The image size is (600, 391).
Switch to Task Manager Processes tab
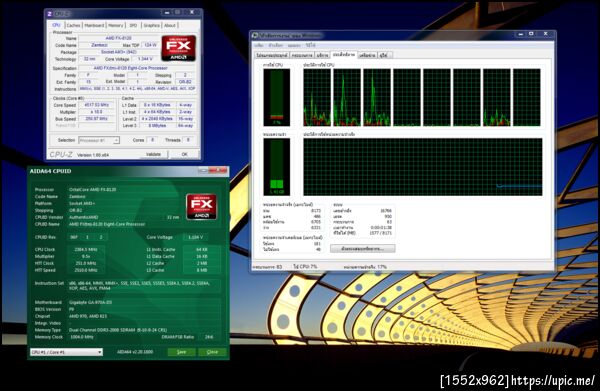pyautogui.click(x=302, y=55)
